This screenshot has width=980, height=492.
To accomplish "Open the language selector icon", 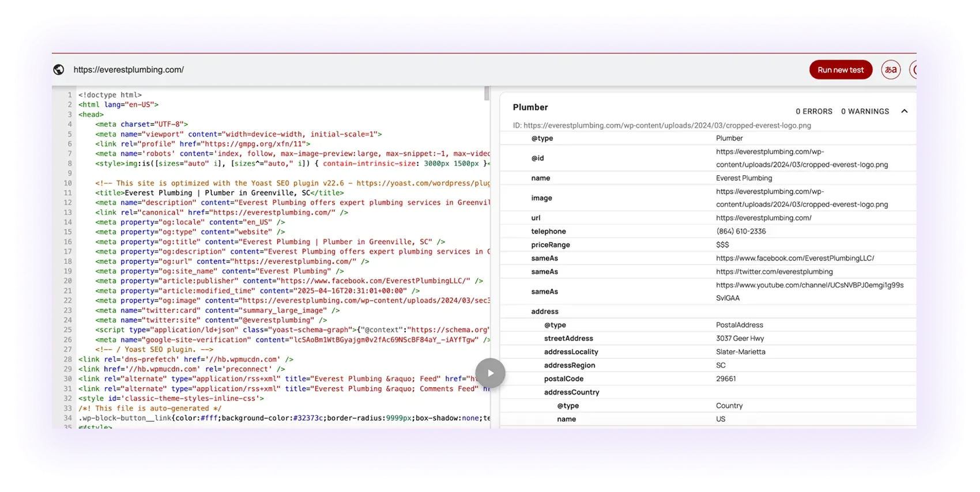I will point(891,70).
